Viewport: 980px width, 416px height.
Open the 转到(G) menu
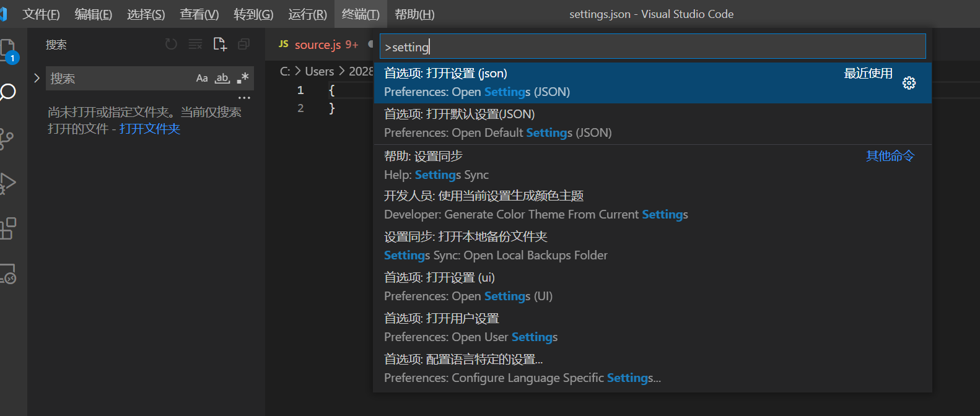click(x=253, y=14)
